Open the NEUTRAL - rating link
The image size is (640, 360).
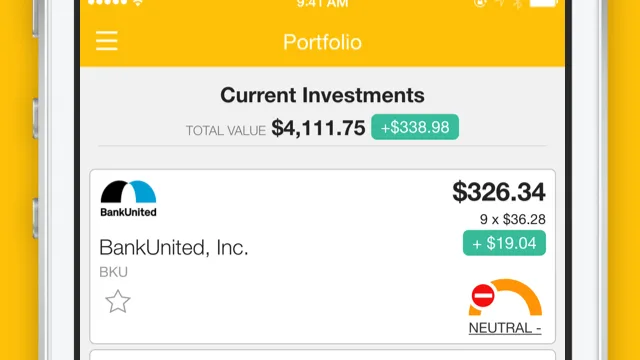505,328
